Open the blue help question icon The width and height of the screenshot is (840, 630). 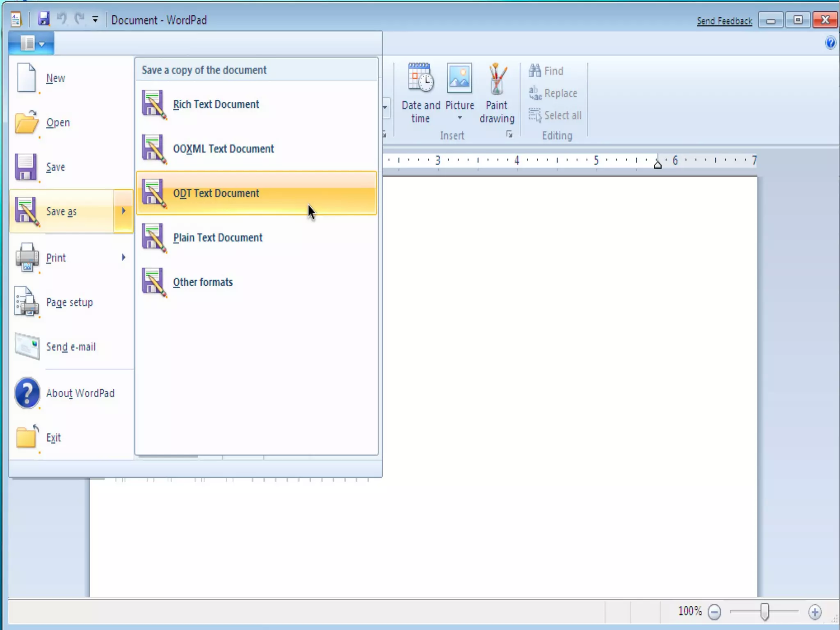[830, 43]
